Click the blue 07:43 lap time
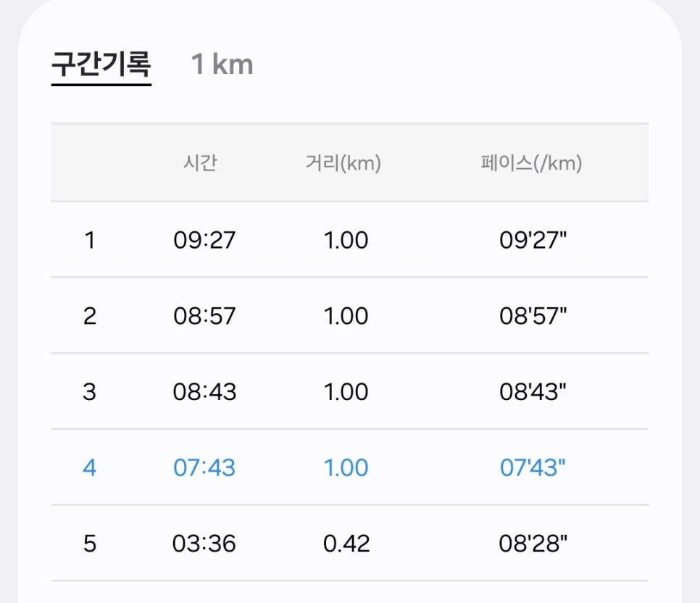700x603 pixels. (204, 467)
